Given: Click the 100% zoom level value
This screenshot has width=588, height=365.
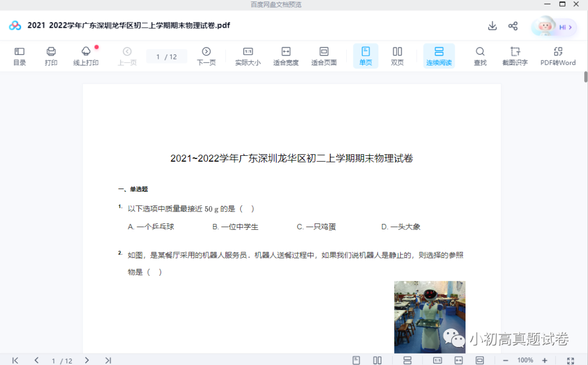Looking at the screenshot, I should click(x=525, y=360).
